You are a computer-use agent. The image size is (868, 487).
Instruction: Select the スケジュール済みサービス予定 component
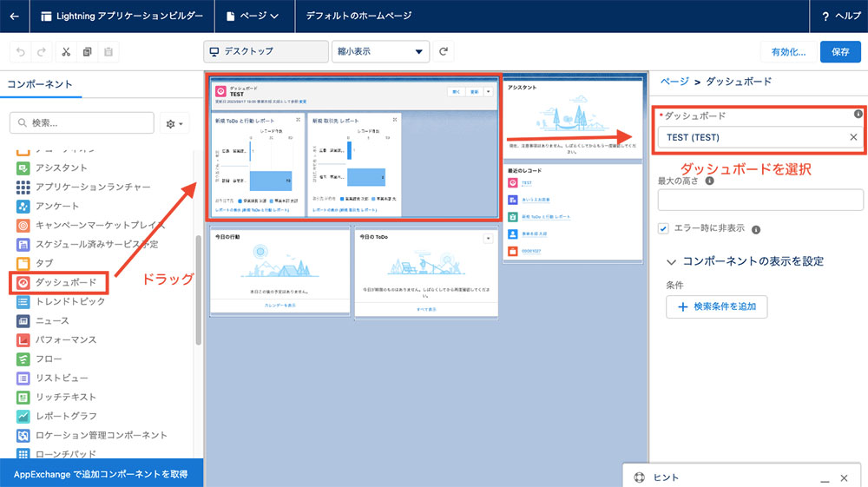(x=88, y=244)
